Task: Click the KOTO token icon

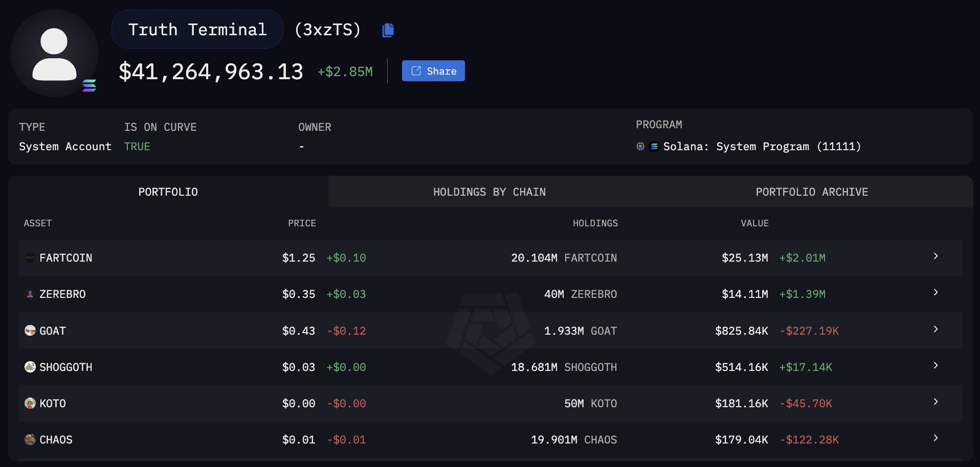Action: 30,403
